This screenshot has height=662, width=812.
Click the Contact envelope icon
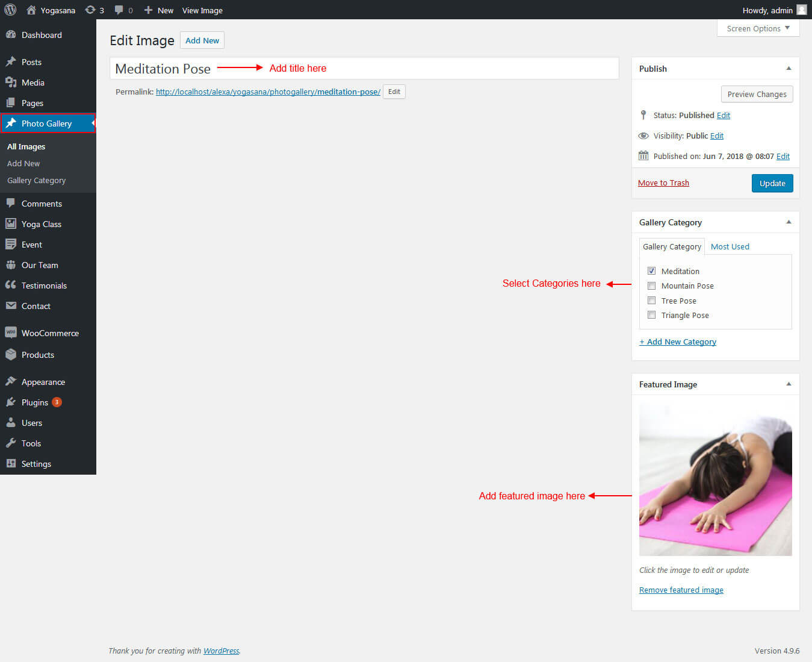pos(11,306)
